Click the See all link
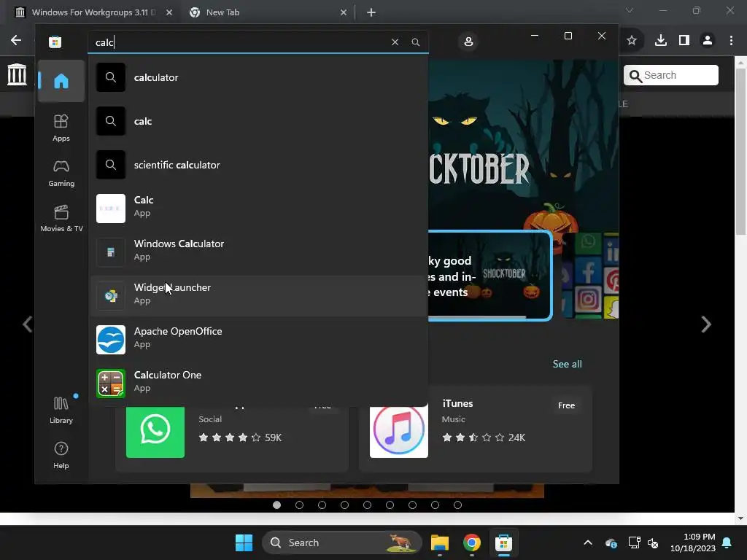 click(567, 364)
